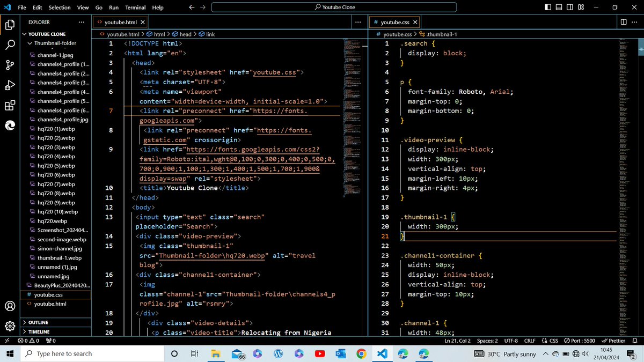Open the Search view in activity bar
This screenshot has width=644, height=362.
[10, 45]
